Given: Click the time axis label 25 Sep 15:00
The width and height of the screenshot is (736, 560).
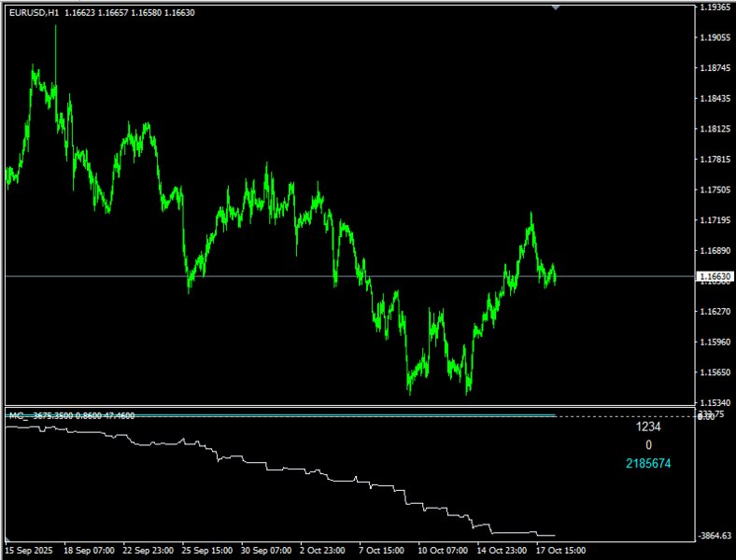Looking at the screenshot, I should coord(207,550).
